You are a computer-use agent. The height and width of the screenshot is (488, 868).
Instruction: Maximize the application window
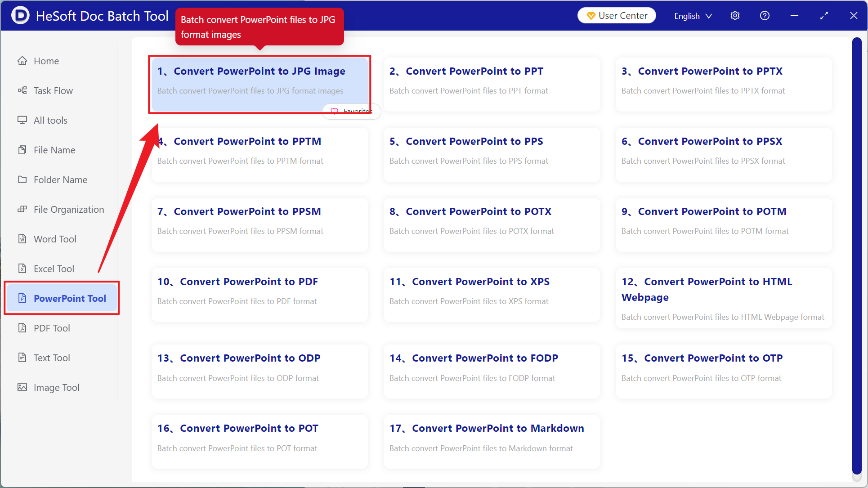pos(824,16)
